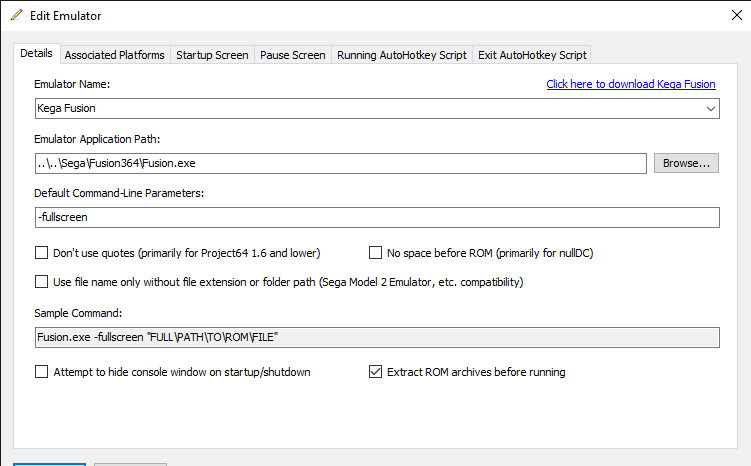This screenshot has height=466, width=751.
Task: Open the Startup Screen tab
Action: pyautogui.click(x=212, y=55)
